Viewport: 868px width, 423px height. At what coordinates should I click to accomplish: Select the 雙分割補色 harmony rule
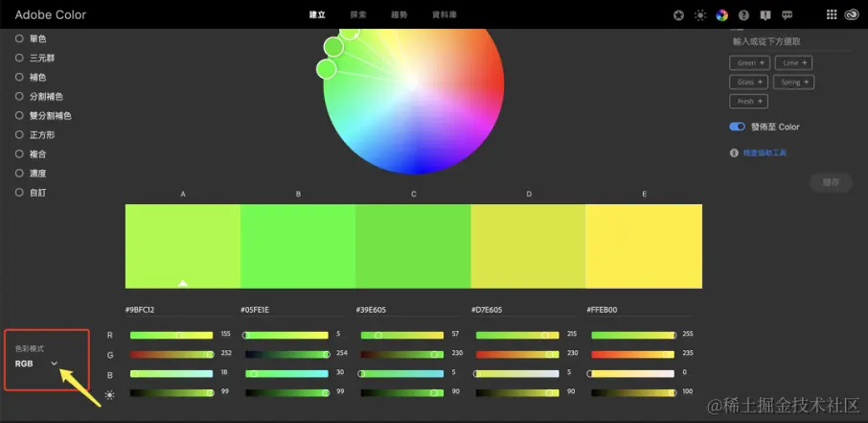pos(44,116)
